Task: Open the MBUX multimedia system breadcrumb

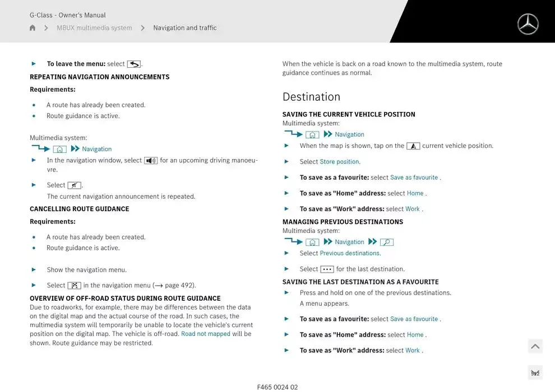Action: (x=94, y=28)
